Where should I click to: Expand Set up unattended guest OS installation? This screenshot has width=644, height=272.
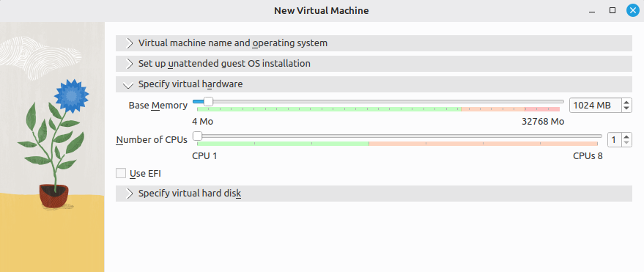tap(374, 64)
